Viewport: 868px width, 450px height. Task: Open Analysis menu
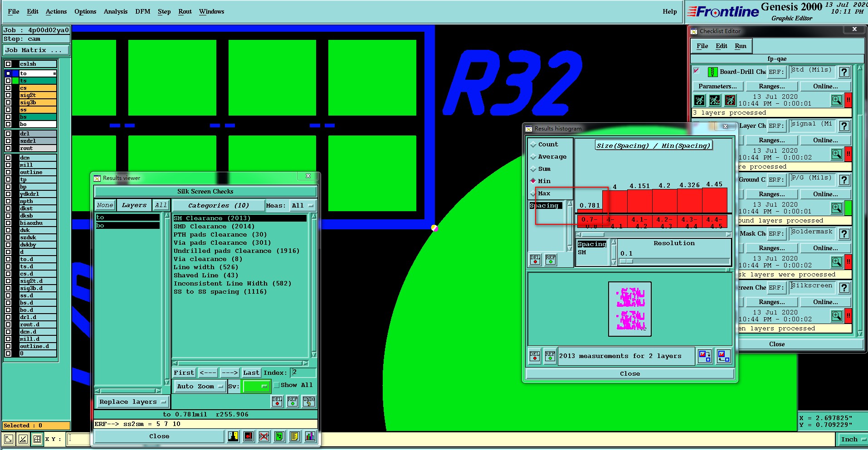tap(116, 11)
